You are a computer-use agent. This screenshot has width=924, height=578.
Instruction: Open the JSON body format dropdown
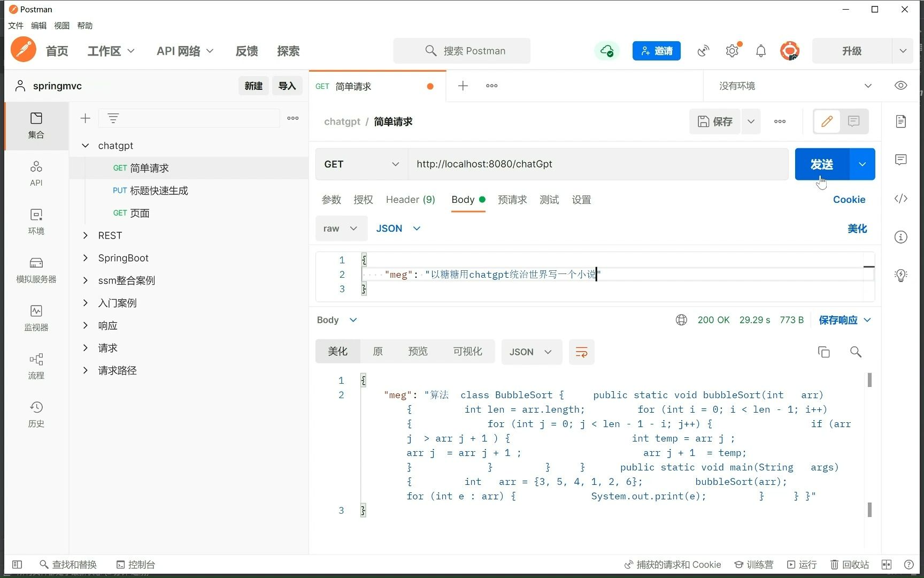tap(398, 229)
